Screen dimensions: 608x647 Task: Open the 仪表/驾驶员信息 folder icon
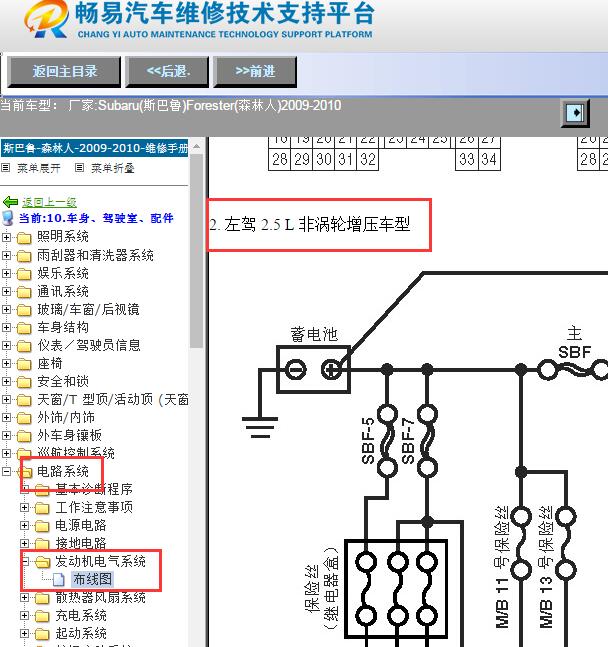[24, 346]
